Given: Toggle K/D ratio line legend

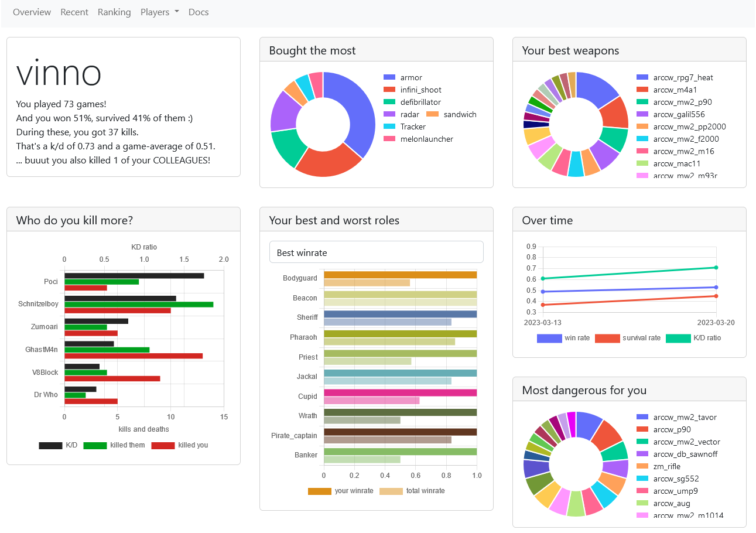Looking at the screenshot, I should [x=693, y=339].
